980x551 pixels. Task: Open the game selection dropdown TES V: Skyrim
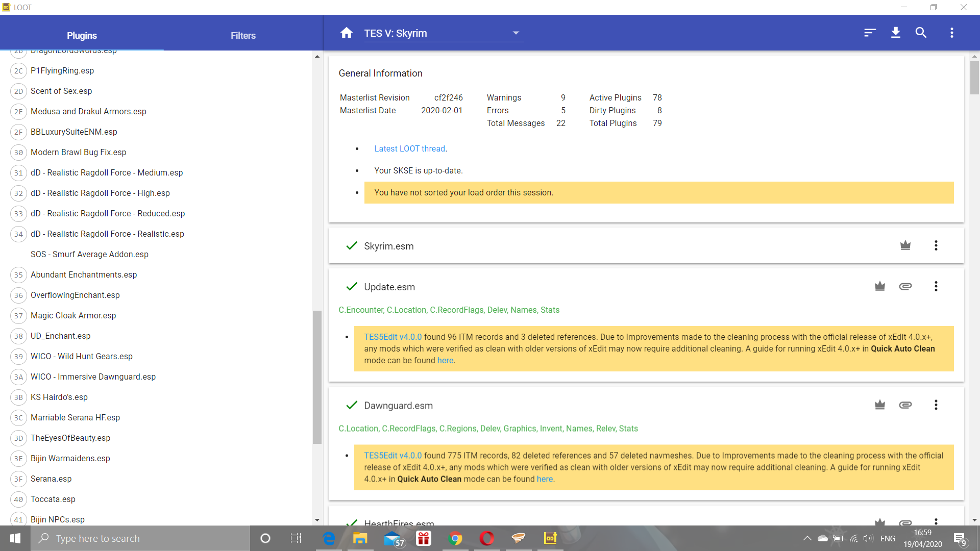point(443,33)
